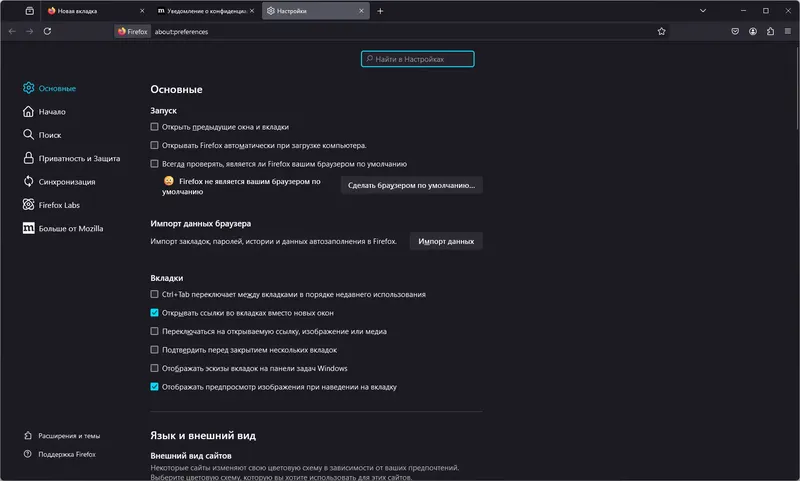Click Сделать браузером по умолчанию button
This screenshot has height=481, width=800.
tap(412, 185)
